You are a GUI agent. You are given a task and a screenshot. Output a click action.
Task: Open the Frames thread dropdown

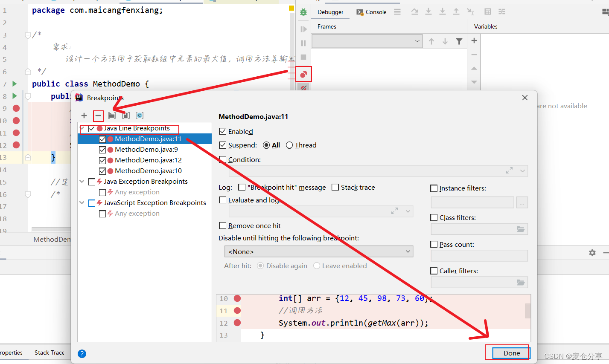[x=367, y=41]
